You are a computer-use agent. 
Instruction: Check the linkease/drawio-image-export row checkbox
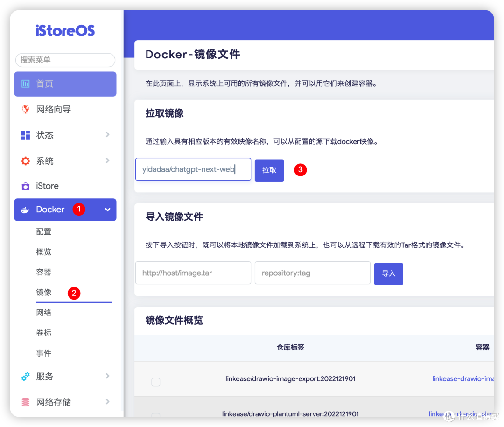pyautogui.click(x=156, y=382)
